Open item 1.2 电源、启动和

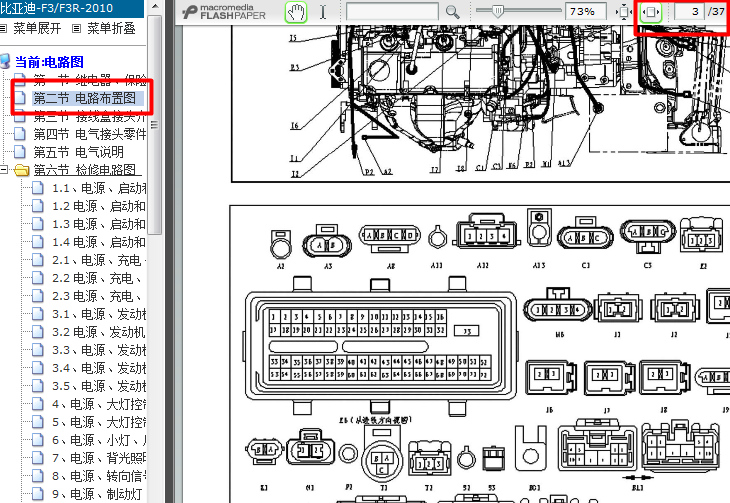[x=99, y=206]
